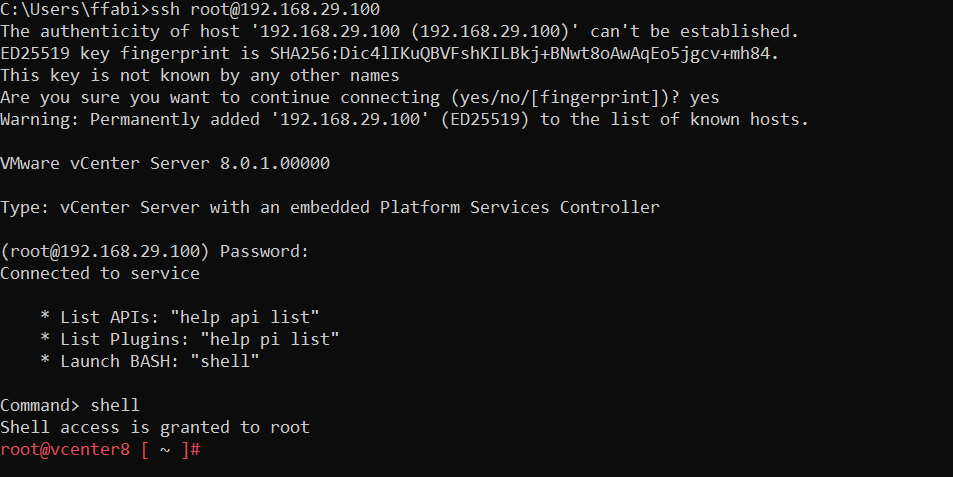Click "Shell access is granted to root" line
953x477 pixels.
155,427
